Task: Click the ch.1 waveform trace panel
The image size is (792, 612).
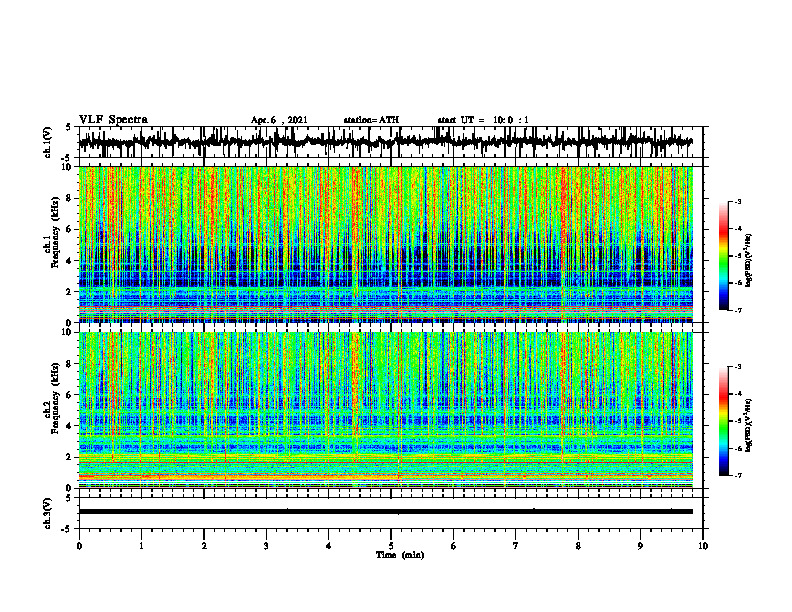Action: [391, 142]
